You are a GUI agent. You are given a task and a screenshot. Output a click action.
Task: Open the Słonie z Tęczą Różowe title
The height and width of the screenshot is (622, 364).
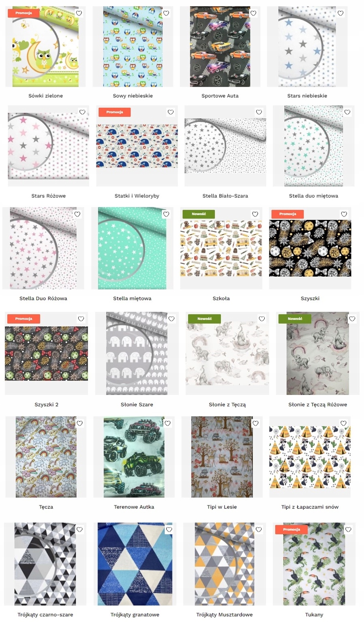point(318,404)
